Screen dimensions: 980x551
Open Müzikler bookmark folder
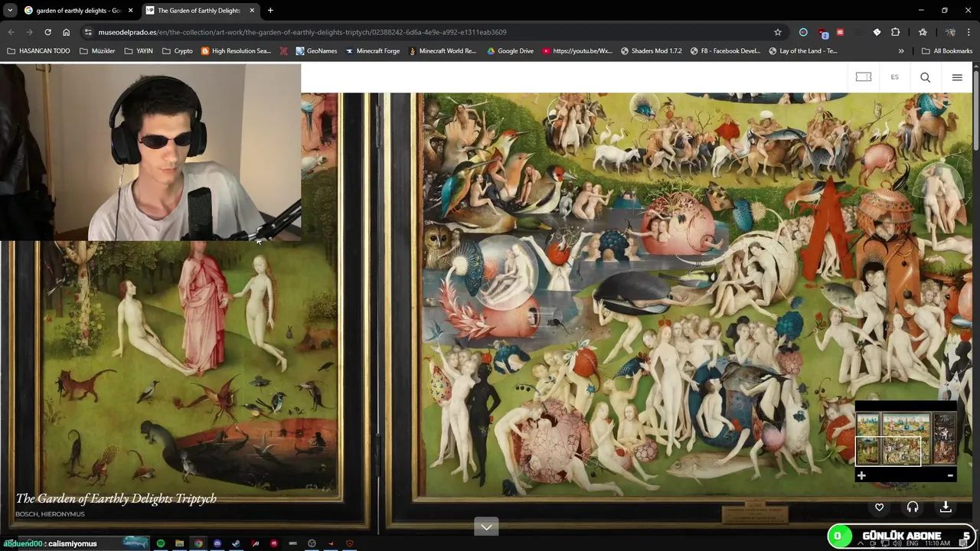tap(96, 51)
